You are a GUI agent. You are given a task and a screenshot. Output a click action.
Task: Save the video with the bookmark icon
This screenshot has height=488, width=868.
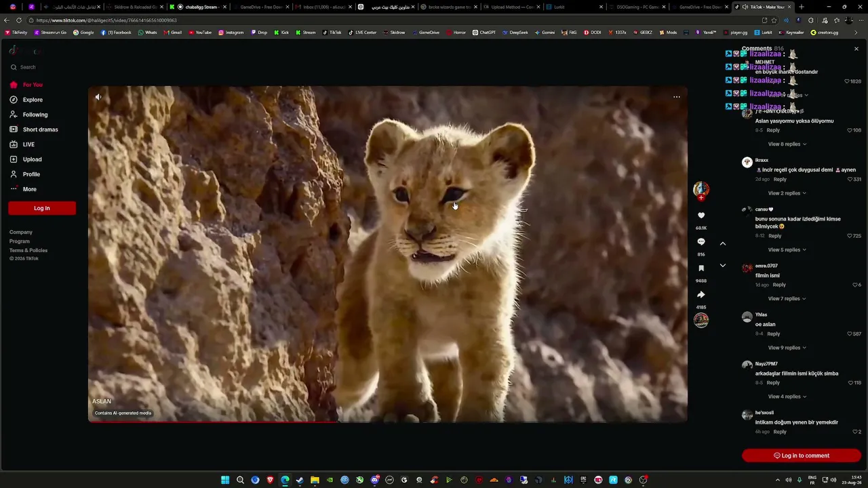[701, 268]
